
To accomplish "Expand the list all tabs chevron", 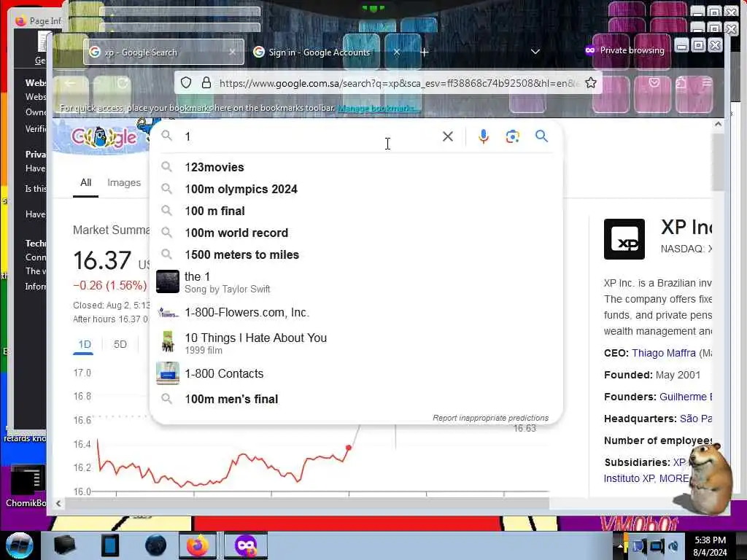I will coord(535,52).
